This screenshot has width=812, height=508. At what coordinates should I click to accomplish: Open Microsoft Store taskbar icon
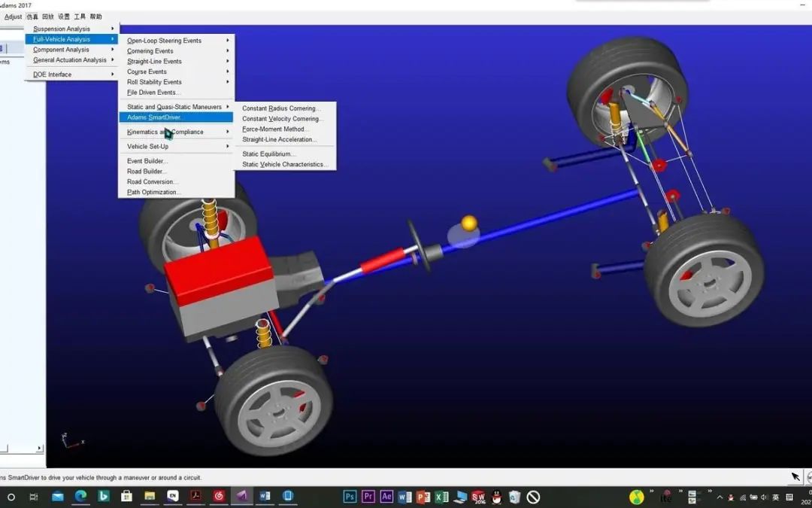[126, 497]
